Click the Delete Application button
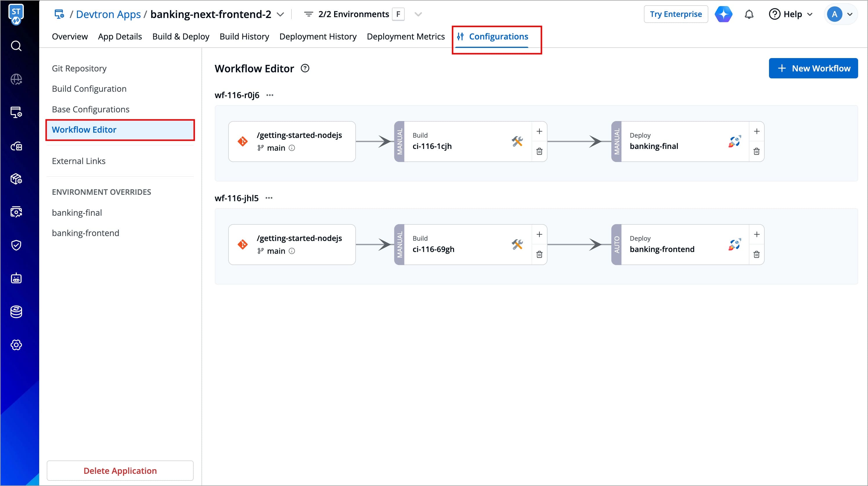The image size is (868, 486). [120, 471]
